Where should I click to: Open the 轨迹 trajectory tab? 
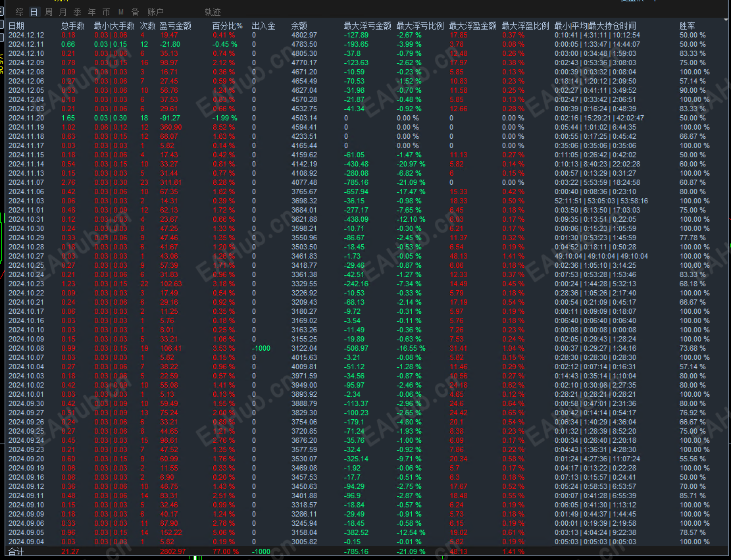coord(213,12)
